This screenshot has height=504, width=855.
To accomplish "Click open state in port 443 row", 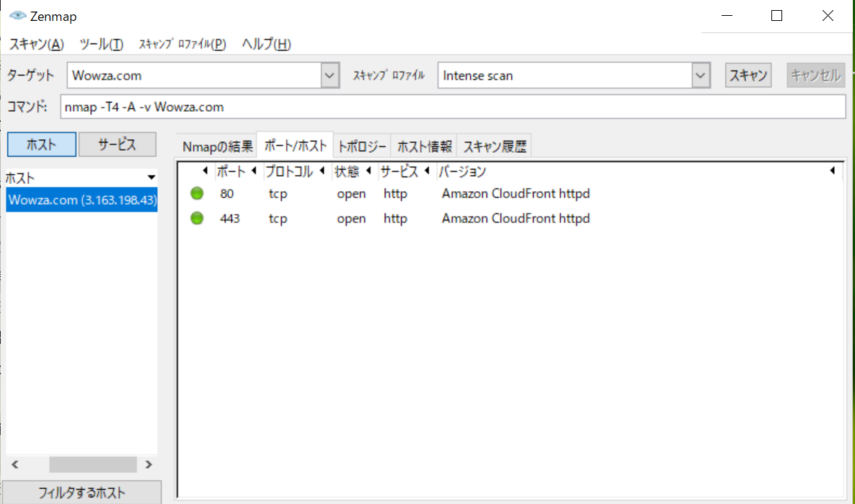I will [x=351, y=218].
